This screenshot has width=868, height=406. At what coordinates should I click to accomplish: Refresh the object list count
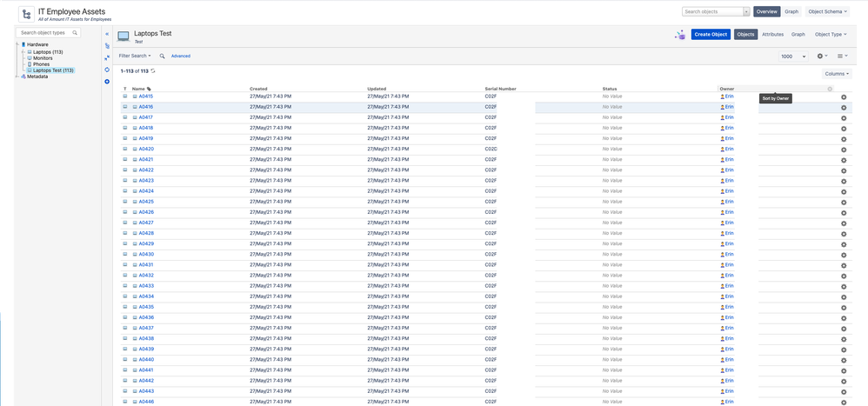[153, 71]
